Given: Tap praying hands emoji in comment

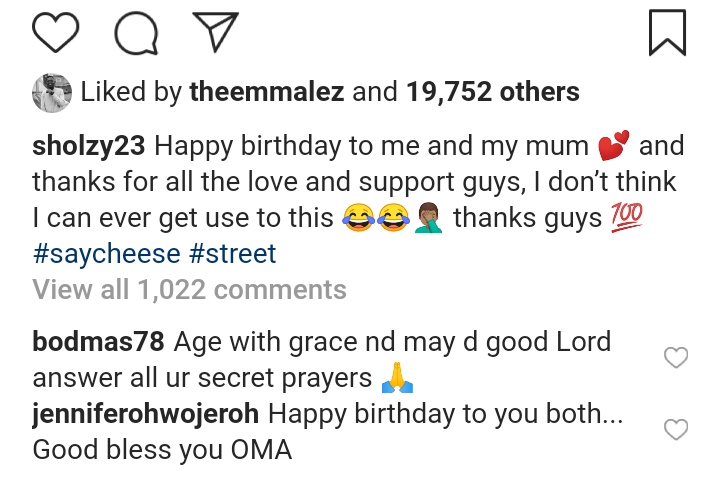Looking at the screenshot, I should tap(398, 380).
